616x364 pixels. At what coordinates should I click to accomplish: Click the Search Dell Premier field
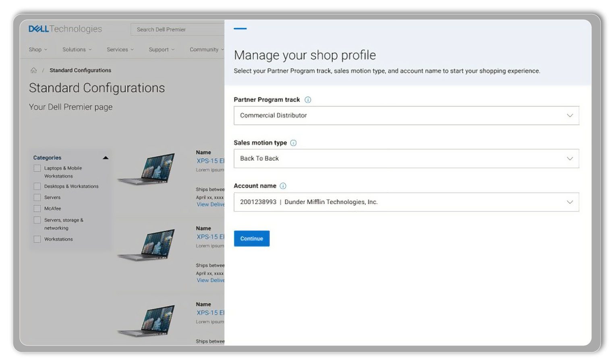coord(177,29)
